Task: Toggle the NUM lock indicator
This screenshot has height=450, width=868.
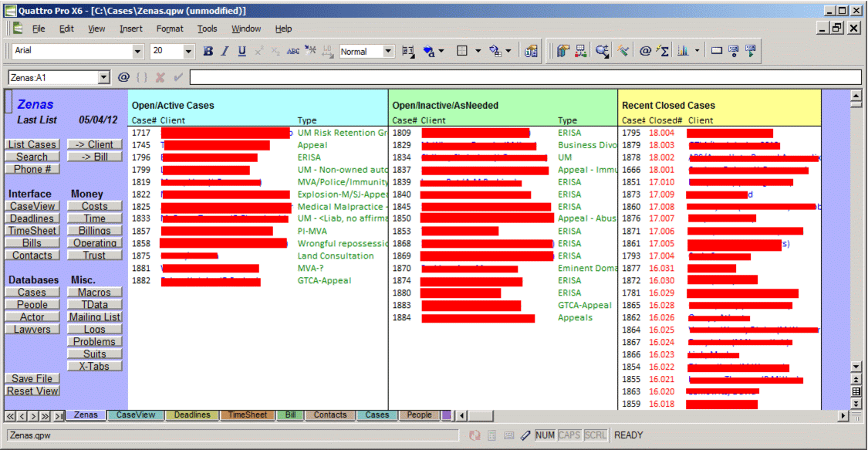Action: pyautogui.click(x=545, y=435)
